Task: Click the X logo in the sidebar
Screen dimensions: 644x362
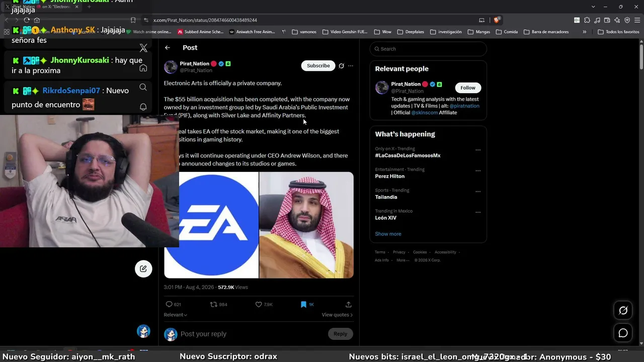Action: tap(143, 48)
